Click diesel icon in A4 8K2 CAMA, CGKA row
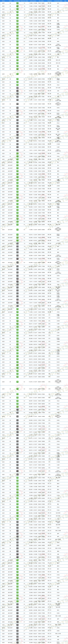Image resolution: width=68 pixels, height=644 pixels. click(17, 138)
